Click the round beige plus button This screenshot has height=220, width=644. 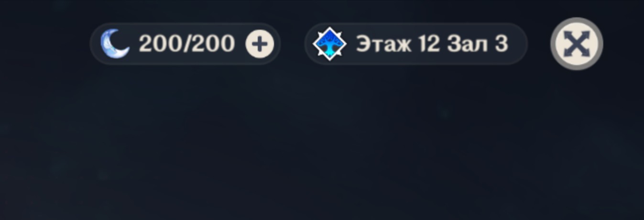coord(260,44)
